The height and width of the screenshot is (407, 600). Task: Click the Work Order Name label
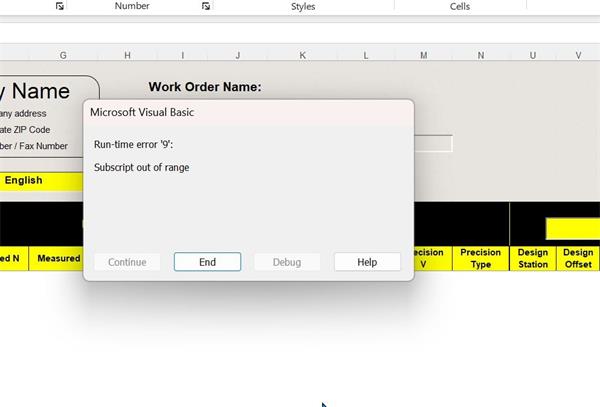click(205, 87)
